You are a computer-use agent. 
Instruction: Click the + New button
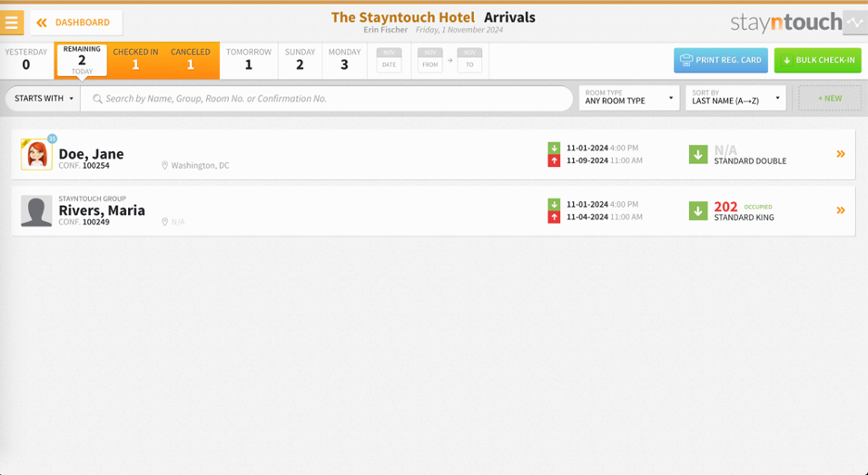coord(830,98)
